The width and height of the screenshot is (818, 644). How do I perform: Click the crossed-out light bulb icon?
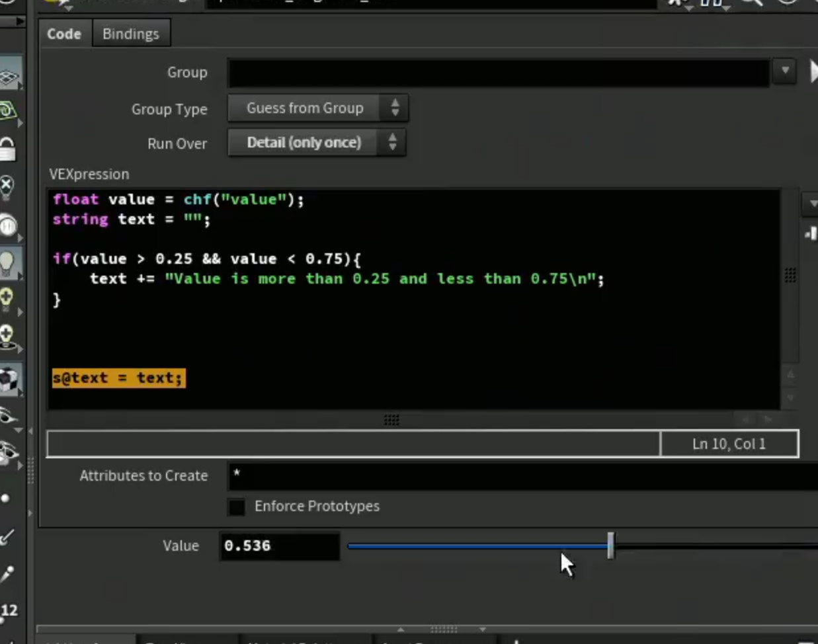click(x=7, y=187)
